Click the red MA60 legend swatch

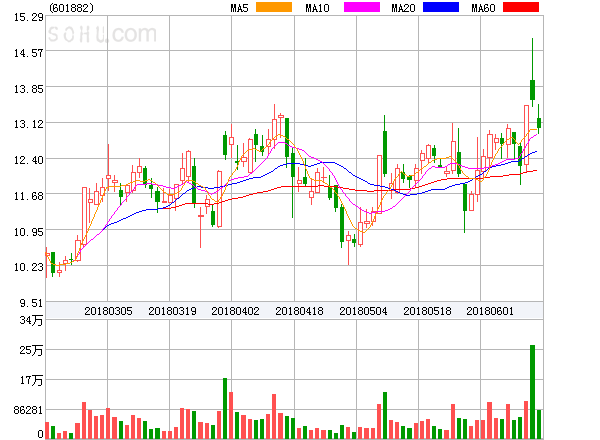pyautogui.click(x=521, y=7)
